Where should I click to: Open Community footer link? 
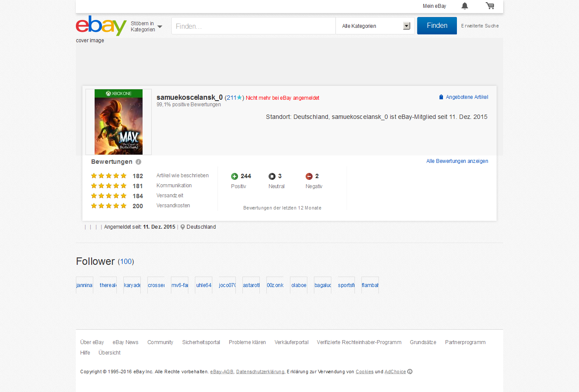[x=160, y=342]
